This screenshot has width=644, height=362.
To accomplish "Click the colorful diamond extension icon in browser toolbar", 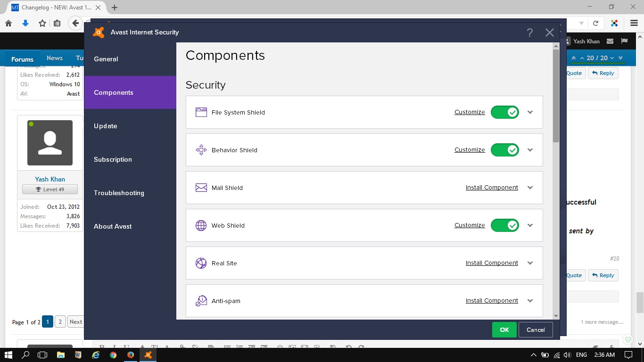I will [x=614, y=23].
